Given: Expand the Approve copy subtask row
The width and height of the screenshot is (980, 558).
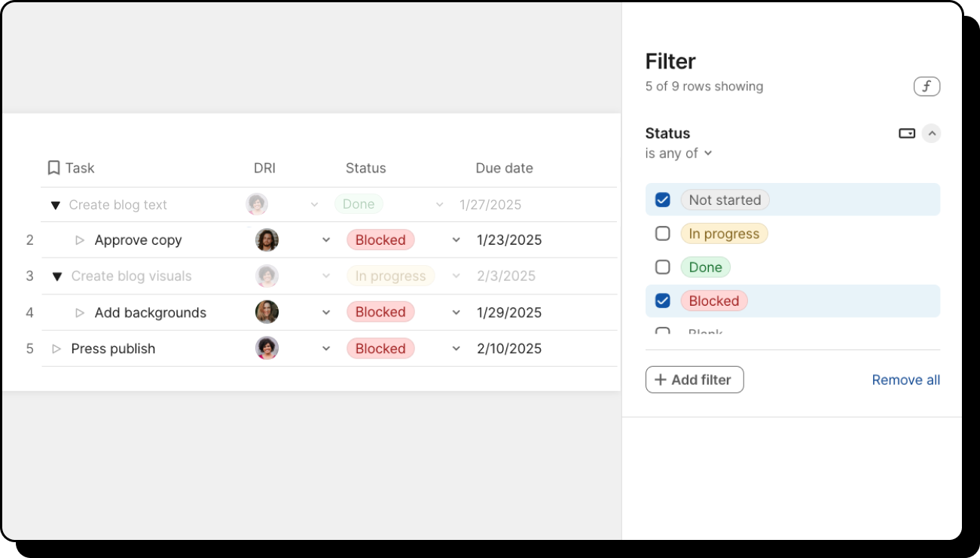Looking at the screenshot, I should pos(80,240).
